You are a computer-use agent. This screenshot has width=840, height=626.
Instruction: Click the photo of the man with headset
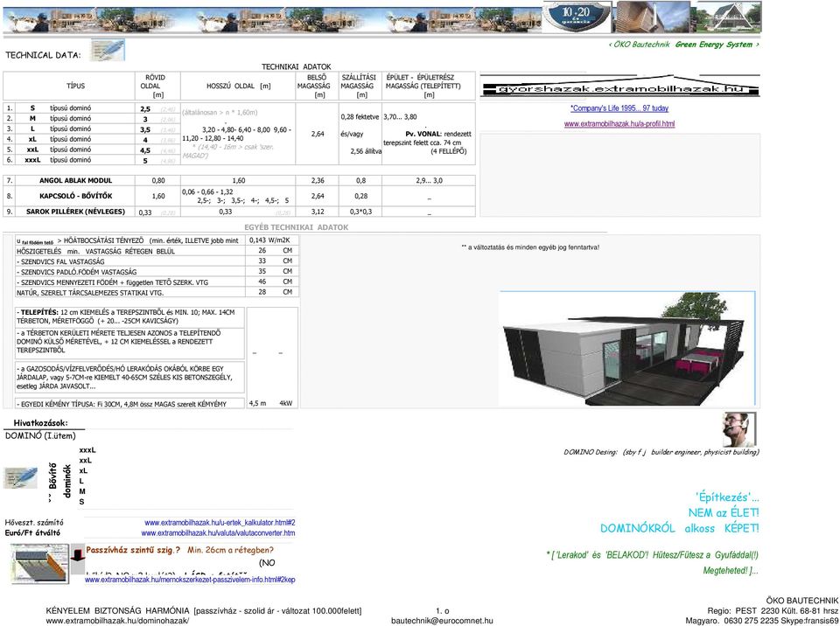pos(739,429)
